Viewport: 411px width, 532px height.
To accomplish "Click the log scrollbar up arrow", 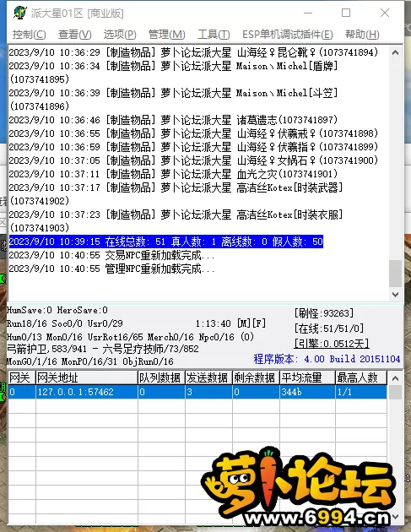I will [395, 52].
